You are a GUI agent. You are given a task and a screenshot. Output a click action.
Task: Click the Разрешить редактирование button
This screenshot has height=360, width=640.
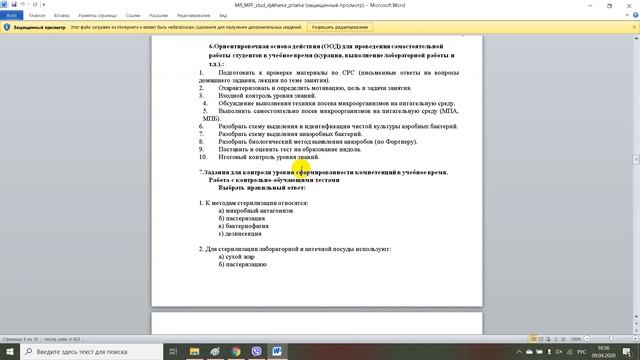[x=340, y=27]
